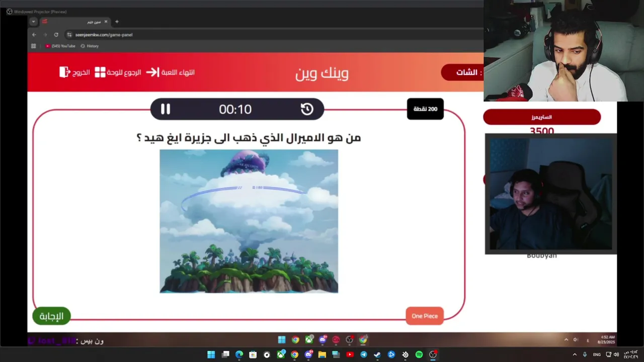Click the الخروج exit icon
644x362 pixels.
click(64, 72)
